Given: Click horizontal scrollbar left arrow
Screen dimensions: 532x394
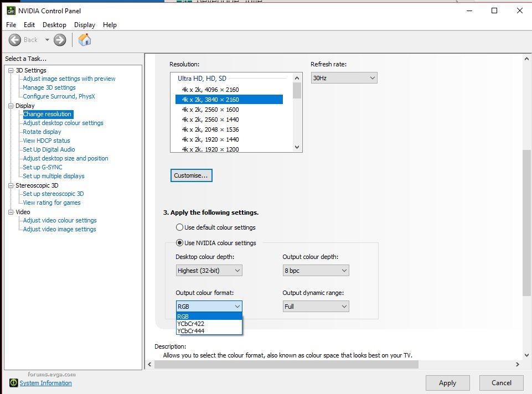Looking at the screenshot, I should 149,364.
